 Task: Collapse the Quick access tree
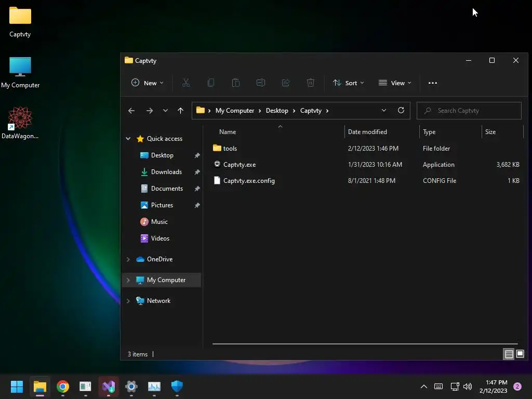click(128, 138)
